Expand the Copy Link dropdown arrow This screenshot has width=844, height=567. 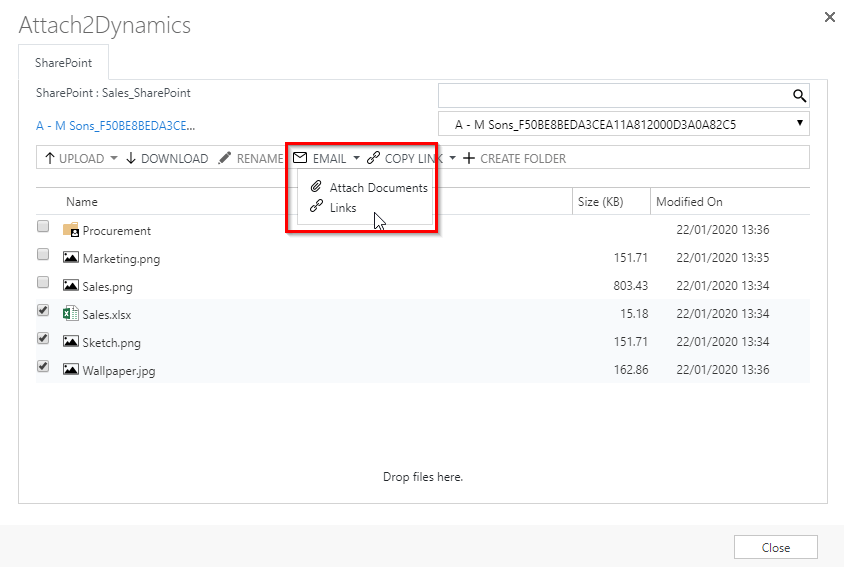[x=452, y=158]
